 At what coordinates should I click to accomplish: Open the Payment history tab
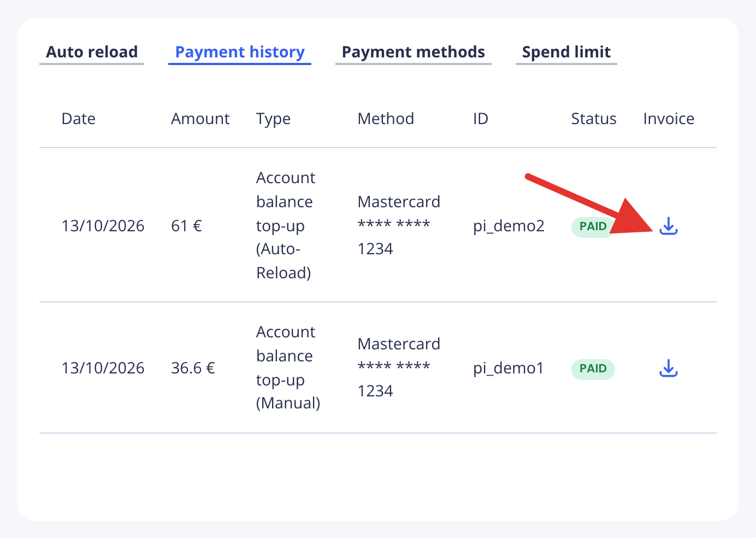(240, 52)
